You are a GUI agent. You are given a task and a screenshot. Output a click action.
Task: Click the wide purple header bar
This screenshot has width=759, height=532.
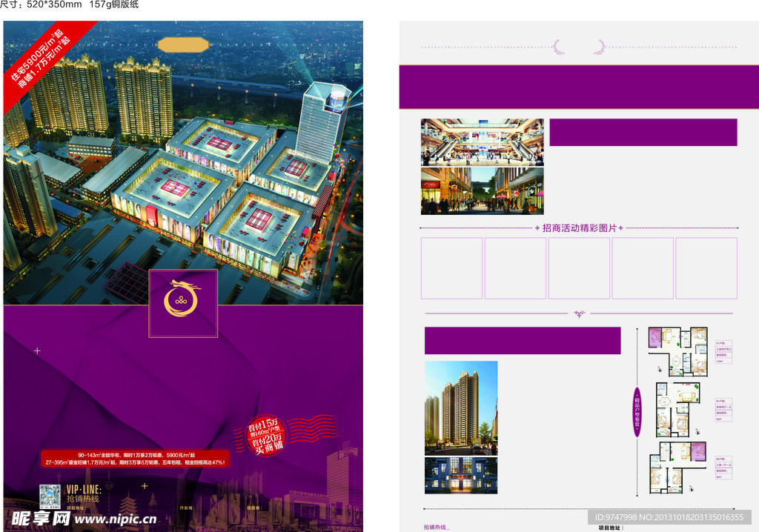click(x=578, y=87)
